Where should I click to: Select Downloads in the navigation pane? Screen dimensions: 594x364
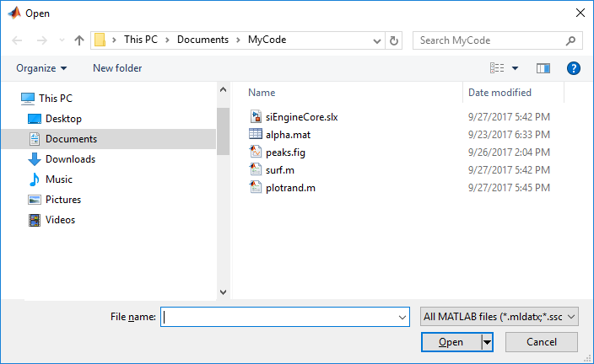point(70,159)
